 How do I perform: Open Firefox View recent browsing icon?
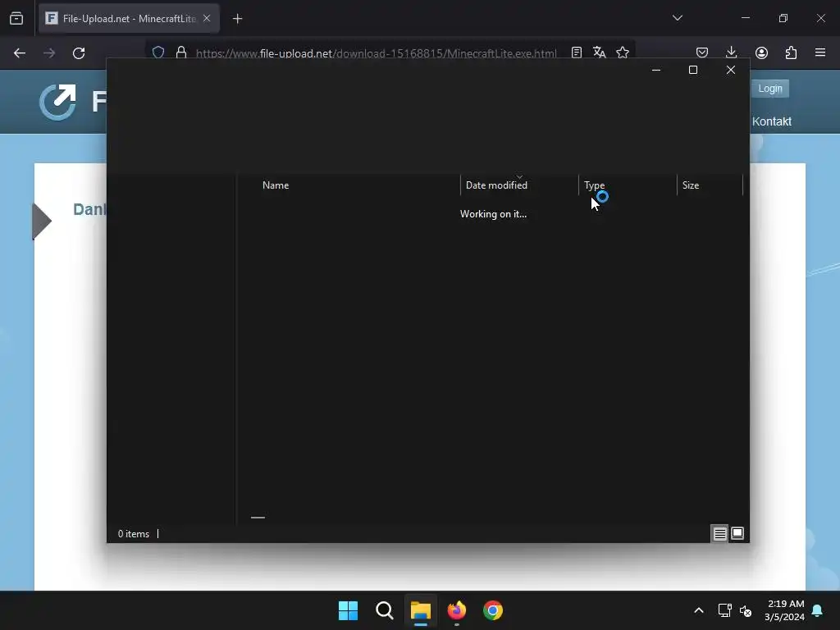click(16, 19)
